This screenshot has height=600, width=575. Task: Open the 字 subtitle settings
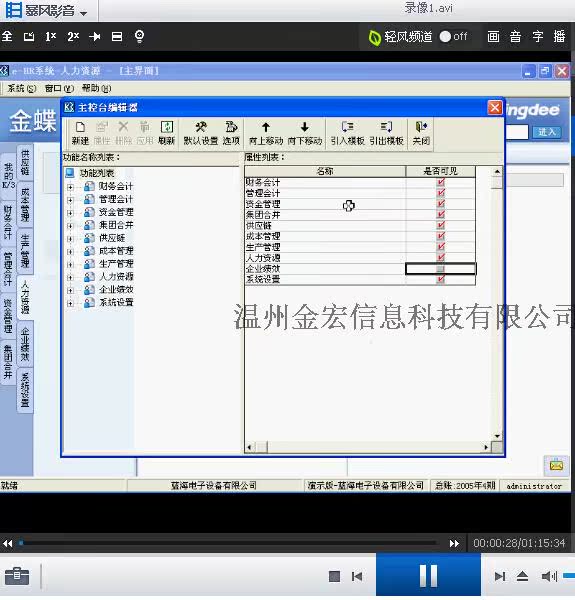537,36
